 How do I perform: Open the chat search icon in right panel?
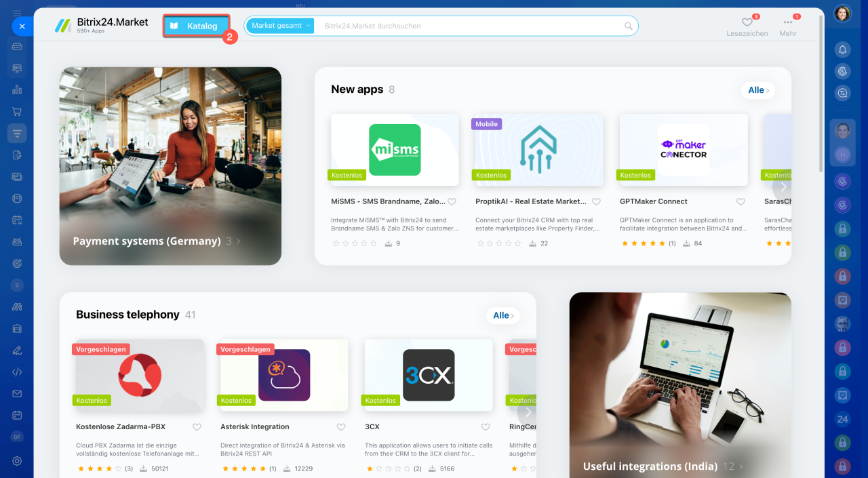pyautogui.click(x=842, y=93)
